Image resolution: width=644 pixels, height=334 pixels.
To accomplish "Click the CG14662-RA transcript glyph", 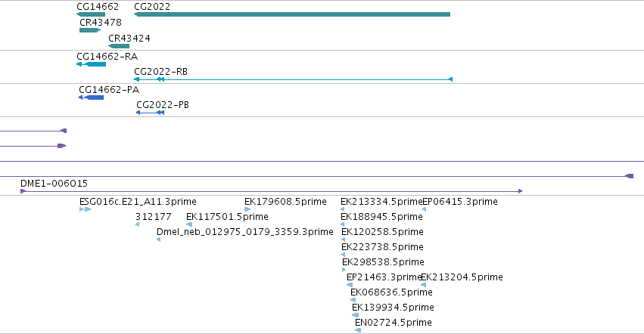I will [x=91, y=64].
